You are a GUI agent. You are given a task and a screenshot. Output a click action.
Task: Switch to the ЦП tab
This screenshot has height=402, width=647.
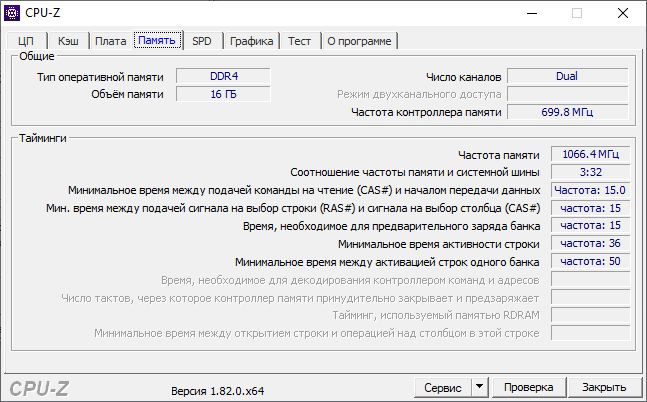[x=26, y=41]
